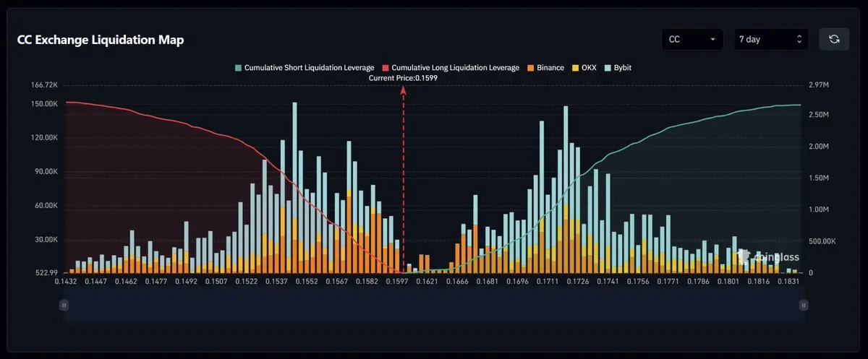868x359 pixels.
Task: Click the 0.1726 x-axis label
Action: click(x=578, y=282)
